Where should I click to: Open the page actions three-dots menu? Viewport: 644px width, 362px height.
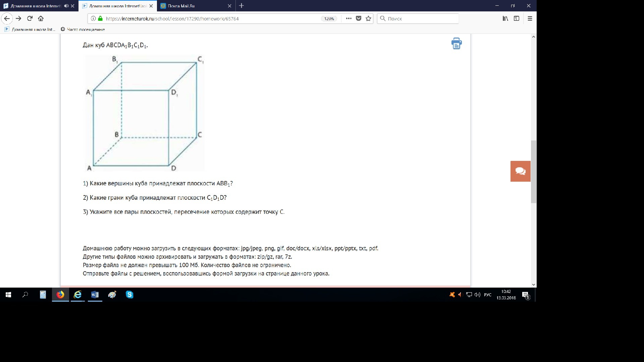[x=349, y=18]
